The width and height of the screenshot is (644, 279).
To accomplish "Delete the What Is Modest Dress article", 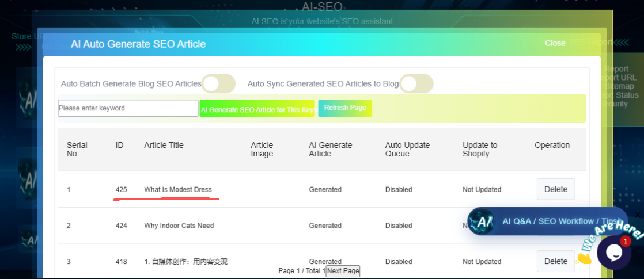I will (x=555, y=189).
